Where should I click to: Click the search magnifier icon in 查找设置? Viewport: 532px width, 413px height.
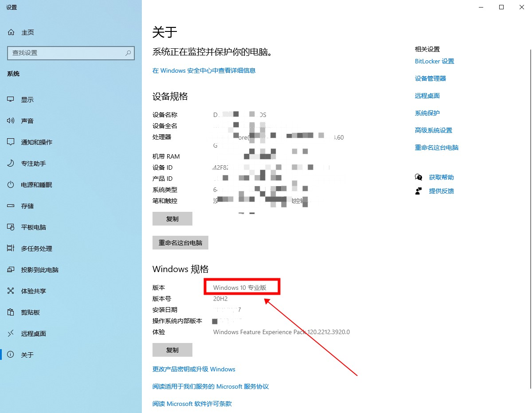tap(128, 53)
